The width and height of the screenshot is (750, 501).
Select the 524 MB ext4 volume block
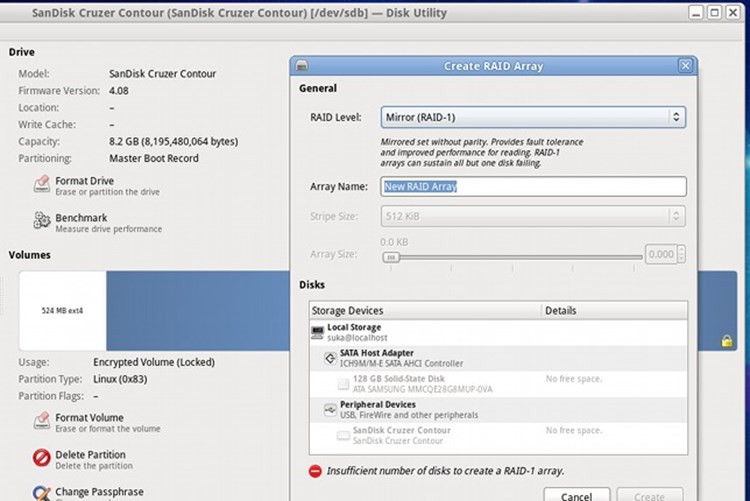(62, 311)
